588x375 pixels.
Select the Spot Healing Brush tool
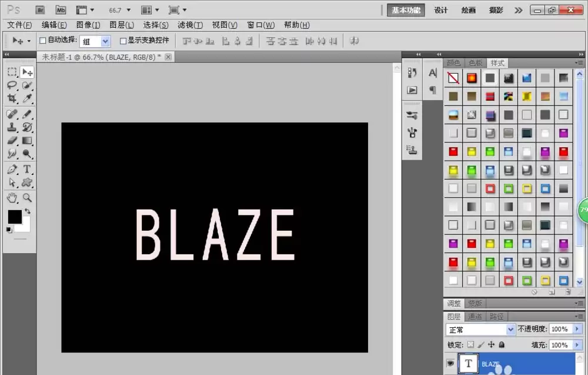click(12, 114)
